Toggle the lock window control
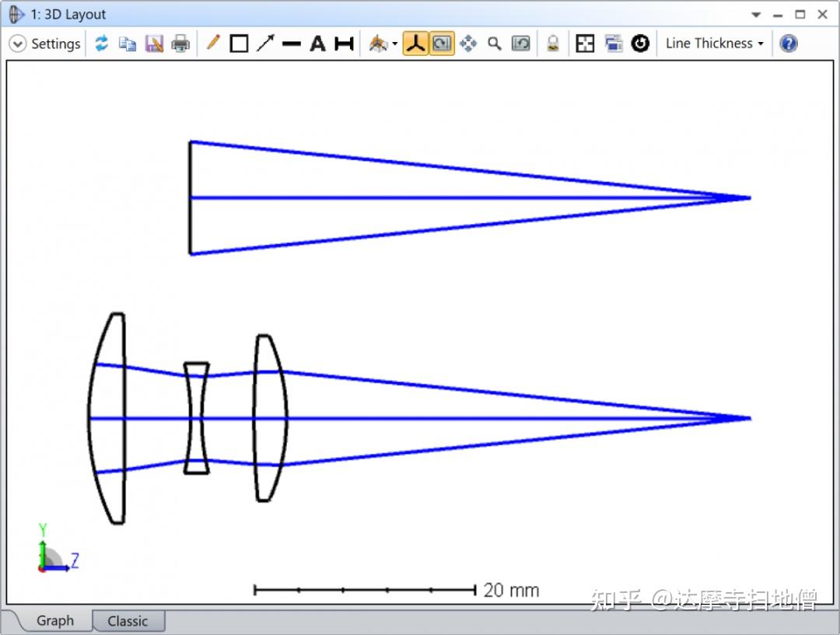This screenshot has height=635, width=840. pyautogui.click(x=552, y=43)
